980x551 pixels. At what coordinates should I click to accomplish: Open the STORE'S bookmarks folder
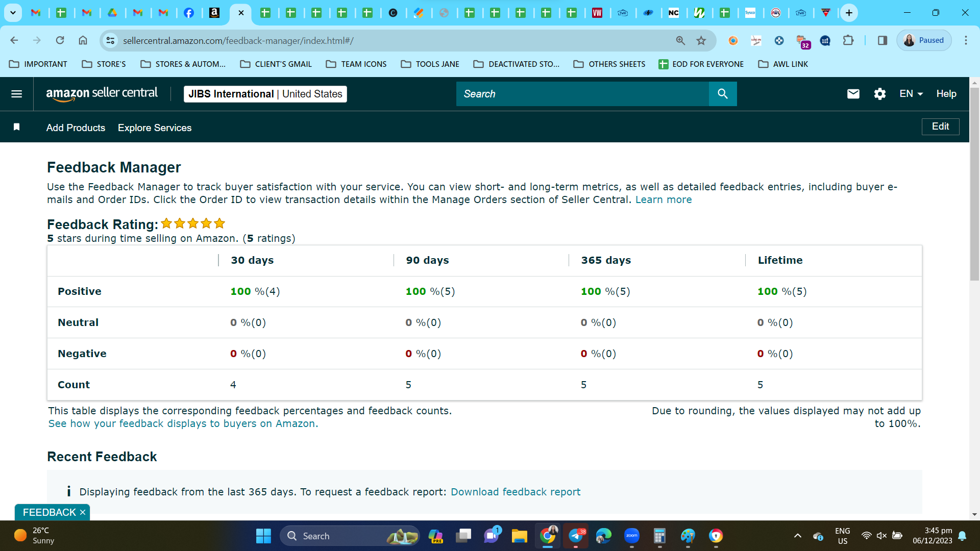(104, 64)
